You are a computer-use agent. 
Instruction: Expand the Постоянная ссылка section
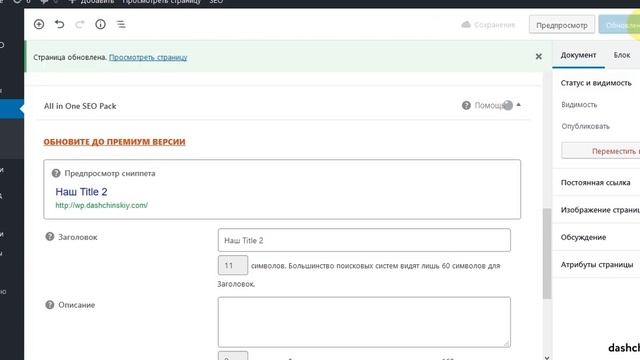coord(596,182)
